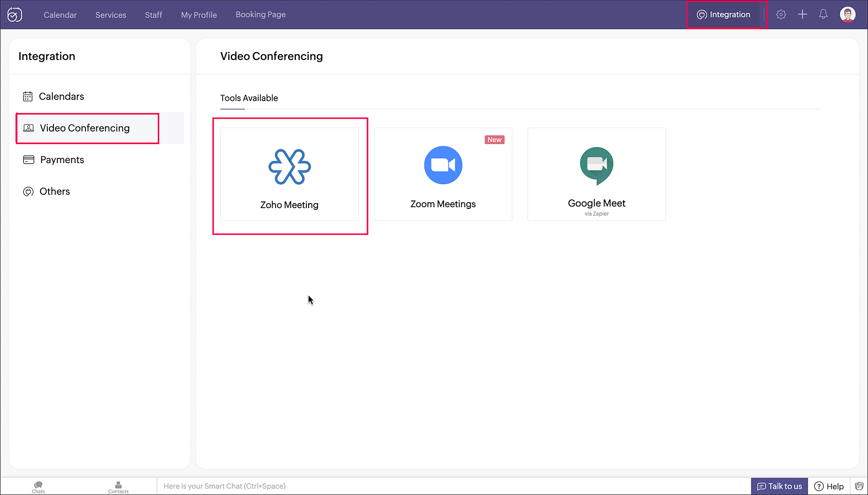Screen dimensions: 868x495
Task: Click the plus add icon
Action: click(x=802, y=14)
